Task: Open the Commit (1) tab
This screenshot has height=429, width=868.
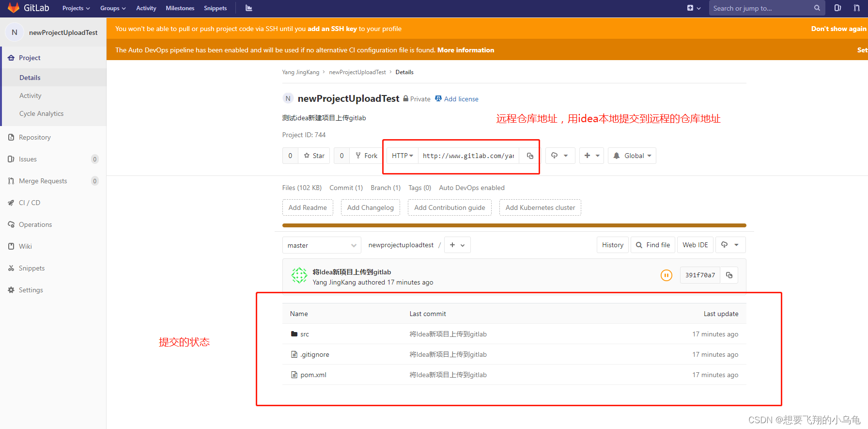Action: click(346, 188)
